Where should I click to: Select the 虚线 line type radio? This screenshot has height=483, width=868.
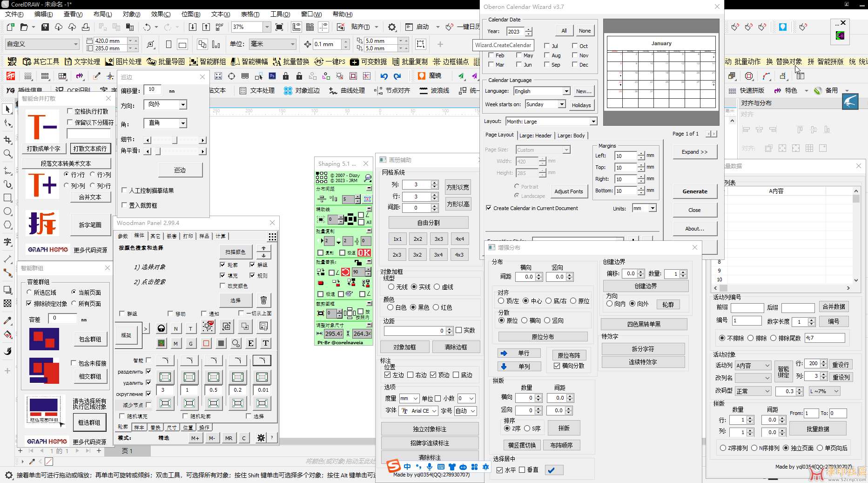437,287
